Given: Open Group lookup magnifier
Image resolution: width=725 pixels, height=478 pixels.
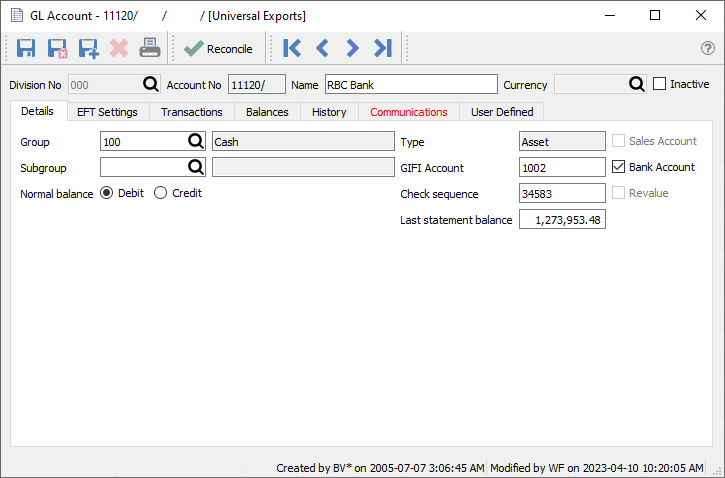Looking at the screenshot, I should tap(196, 141).
